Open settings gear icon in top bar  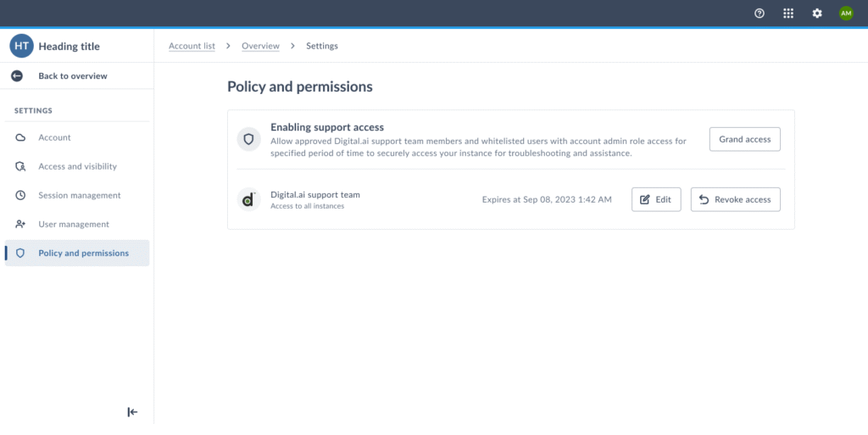(x=817, y=14)
